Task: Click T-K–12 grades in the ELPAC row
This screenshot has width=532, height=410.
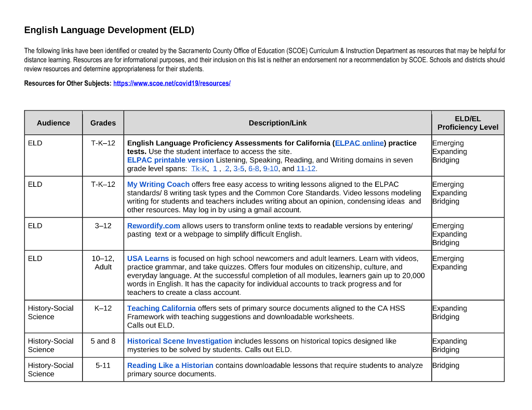Action: tap(103, 143)
